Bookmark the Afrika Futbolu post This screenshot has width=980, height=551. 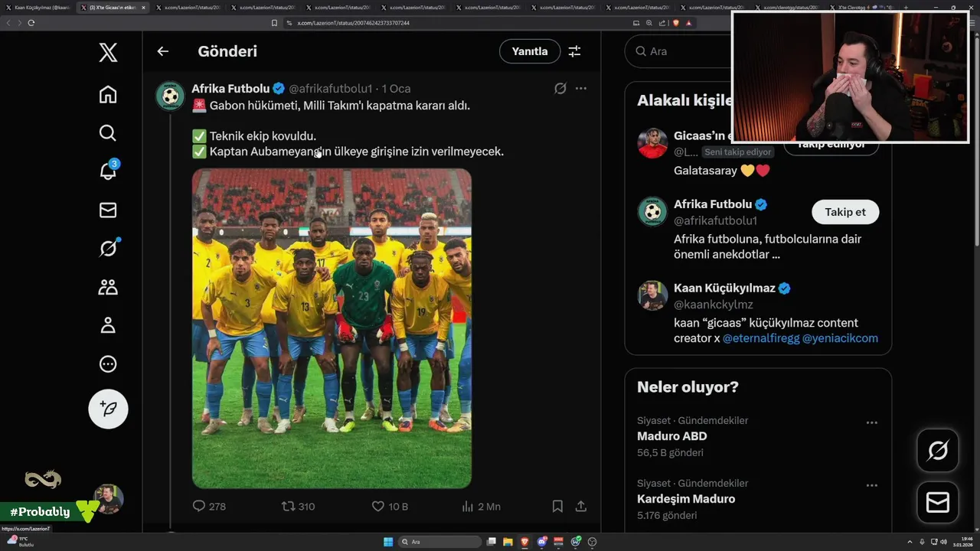pos(557,506)
